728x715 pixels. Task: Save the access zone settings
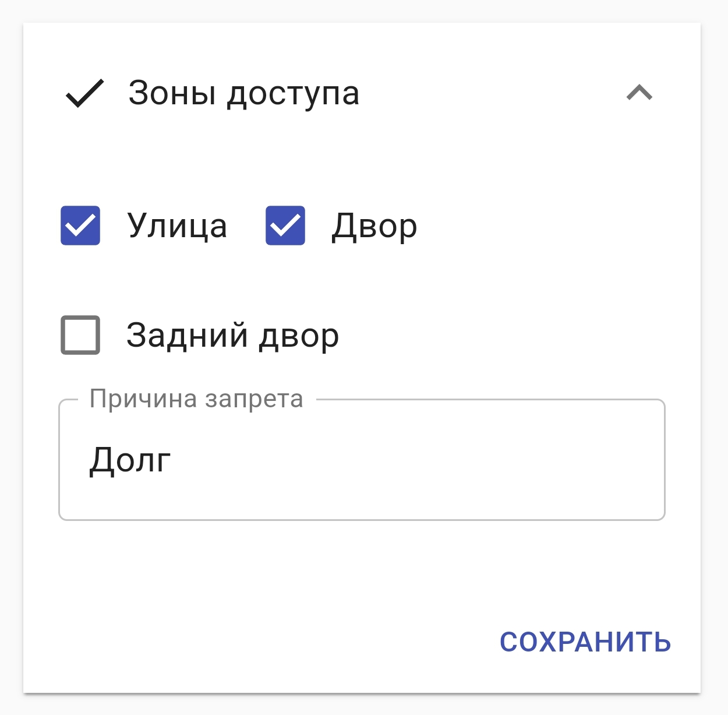(585, 642)
